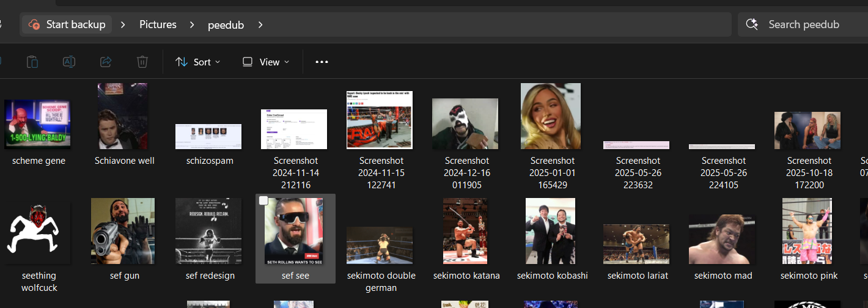
Task: Expand the chevron between Pictures and peedub
Action: point(192,24)
